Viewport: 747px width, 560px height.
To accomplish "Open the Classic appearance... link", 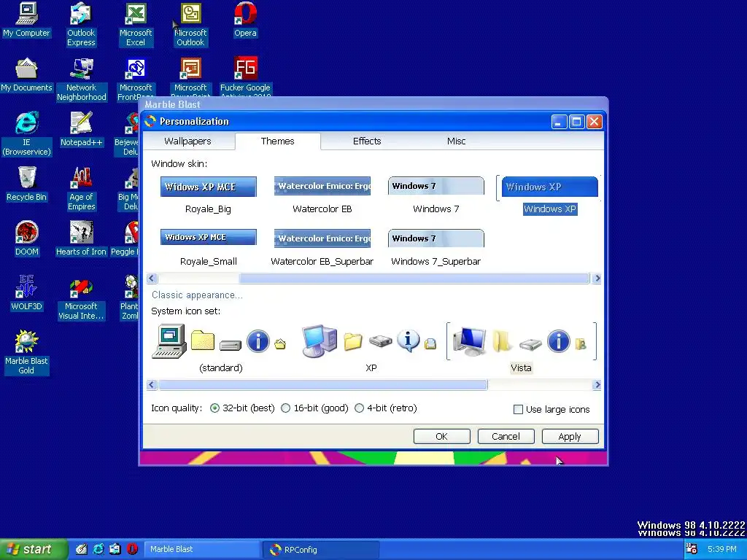I will (x=197, y=295).
